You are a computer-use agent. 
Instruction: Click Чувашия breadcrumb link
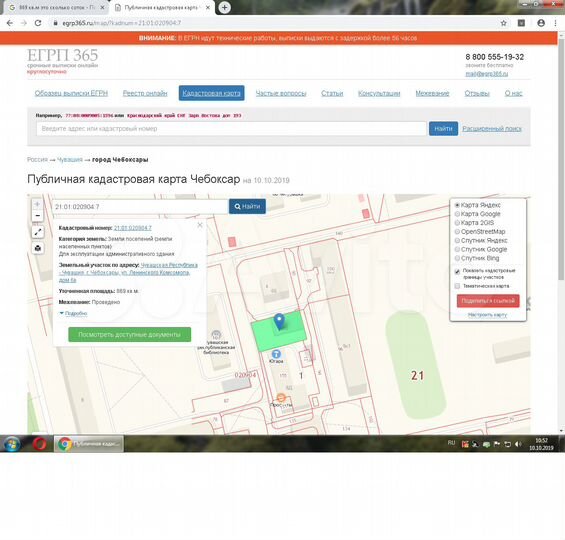70,160
